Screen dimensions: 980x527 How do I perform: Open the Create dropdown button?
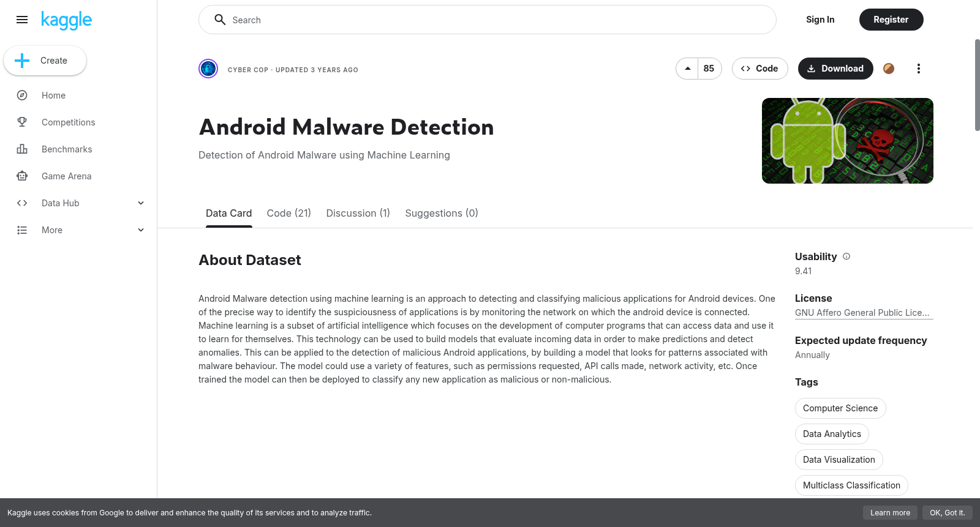[x=45, y=61]
